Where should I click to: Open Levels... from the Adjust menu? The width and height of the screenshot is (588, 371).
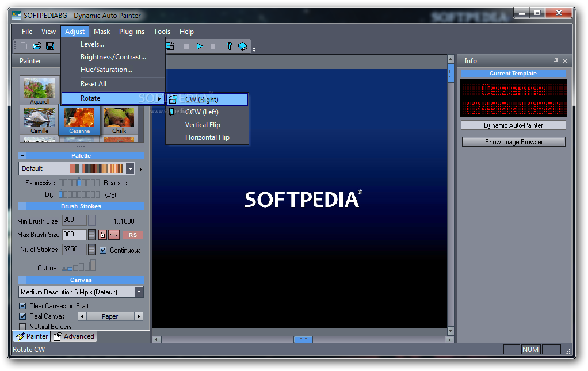[x=113, y=44]
